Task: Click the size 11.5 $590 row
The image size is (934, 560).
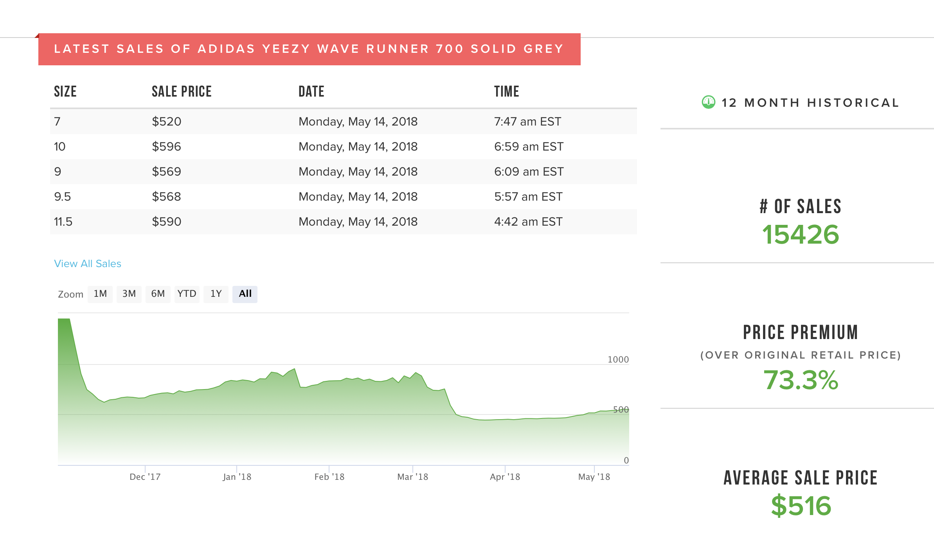Action: click(x=343, y=222)
